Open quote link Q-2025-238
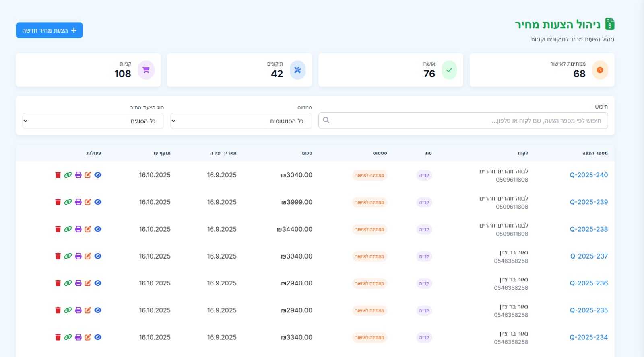 [x=588, y=229]
